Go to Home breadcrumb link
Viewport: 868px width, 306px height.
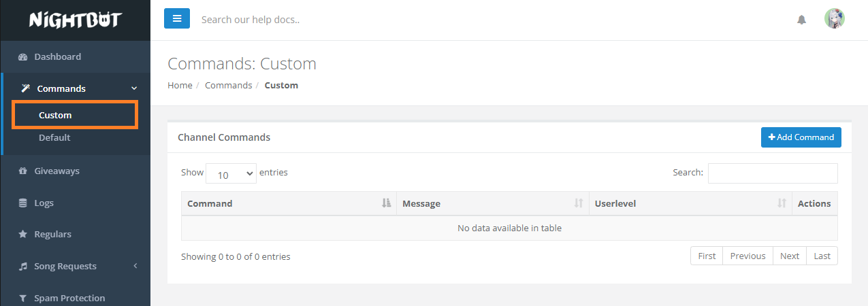tap(180, 86)
